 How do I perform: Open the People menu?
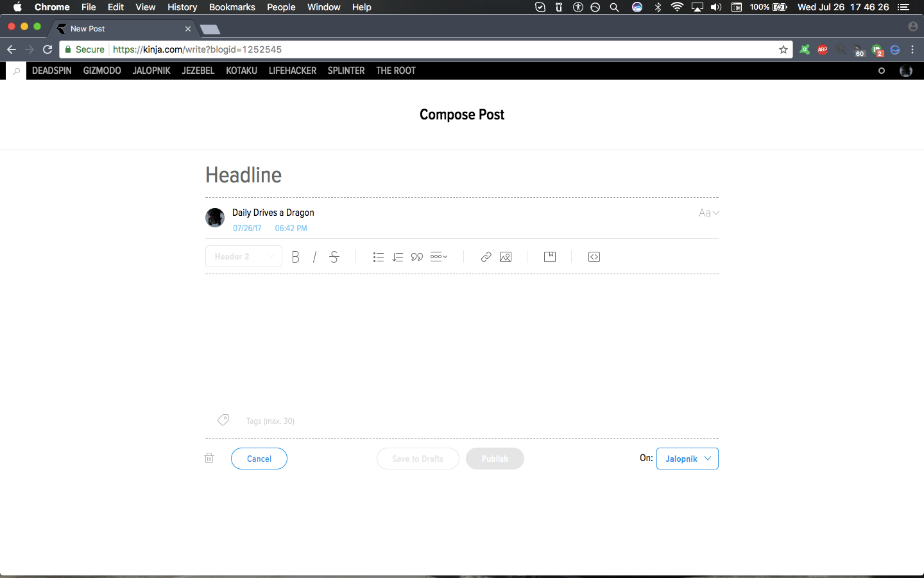[x=281, y=7]
